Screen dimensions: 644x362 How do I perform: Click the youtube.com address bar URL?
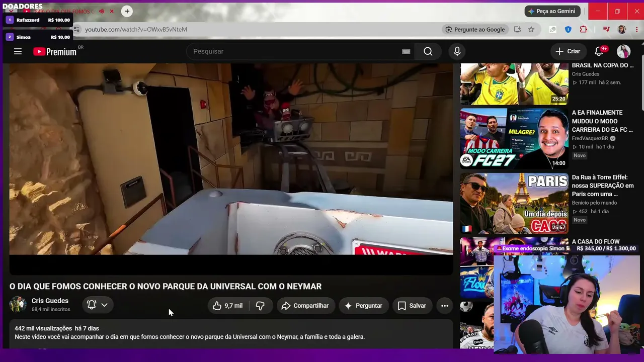tap(136, 29)
